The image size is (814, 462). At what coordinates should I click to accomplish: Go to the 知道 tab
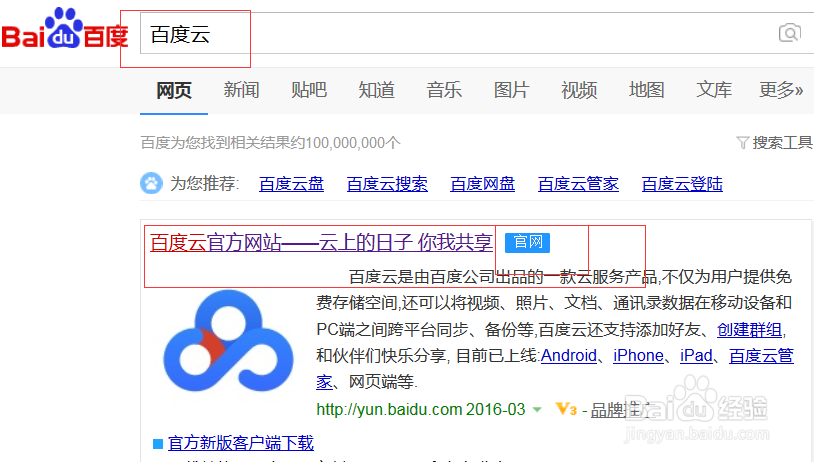coord(376,90)
